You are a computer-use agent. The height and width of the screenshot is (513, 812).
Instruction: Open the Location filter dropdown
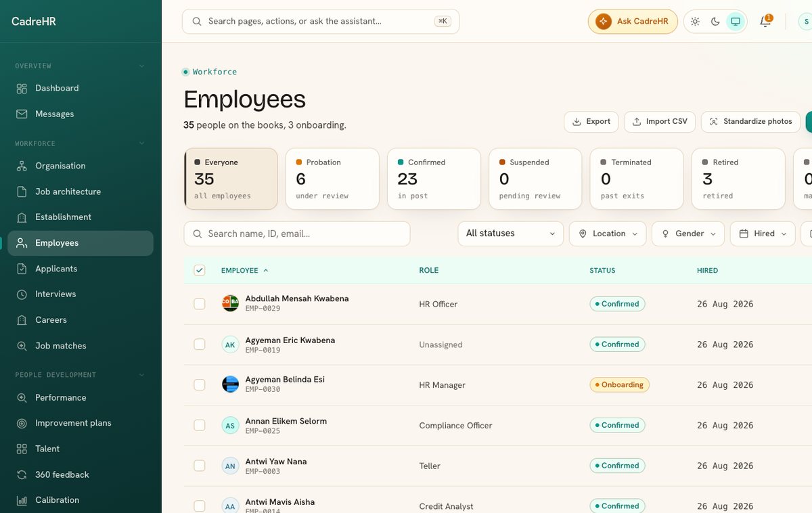(608, 233)
